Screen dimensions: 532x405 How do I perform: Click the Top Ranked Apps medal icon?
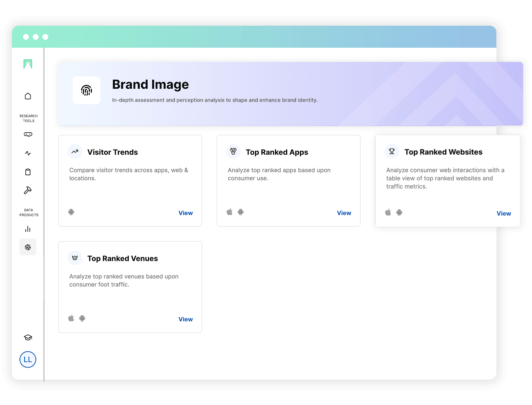(233, 152)
